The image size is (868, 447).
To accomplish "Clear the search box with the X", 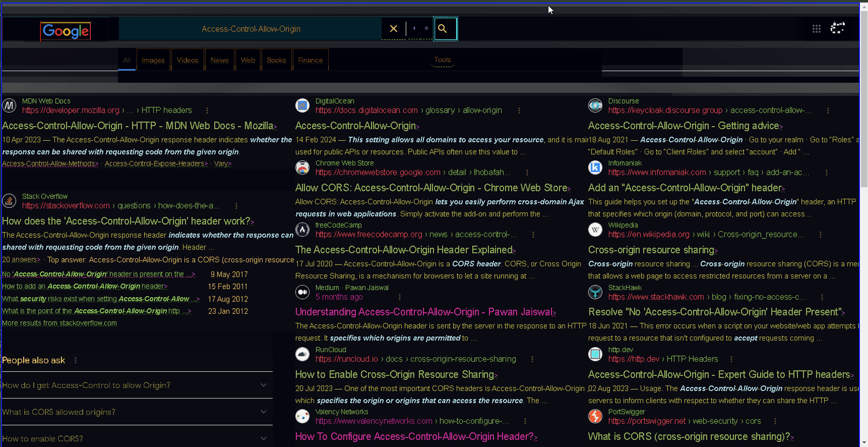I will (393, 29).
